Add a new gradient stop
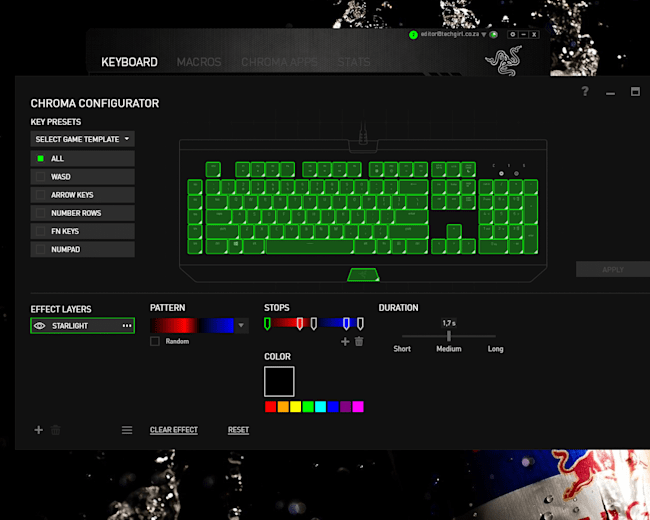 345,341
